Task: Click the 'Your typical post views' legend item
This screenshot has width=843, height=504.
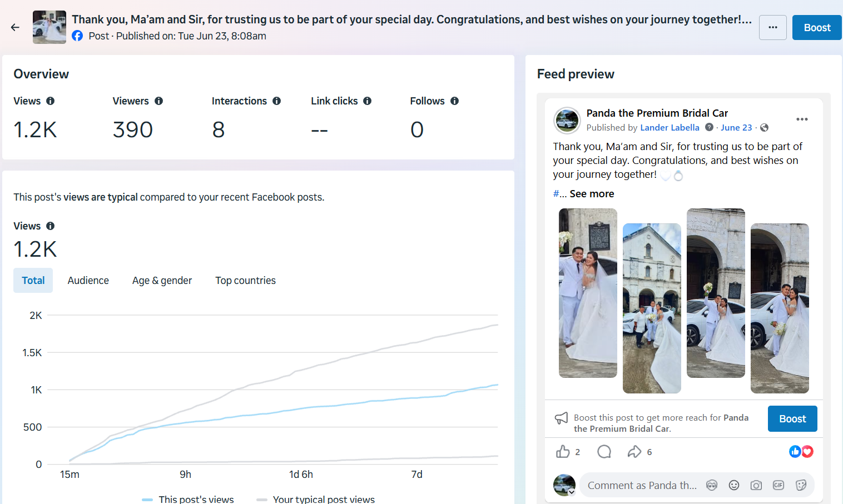Action: pyautogui.click(x=316, y=499)
